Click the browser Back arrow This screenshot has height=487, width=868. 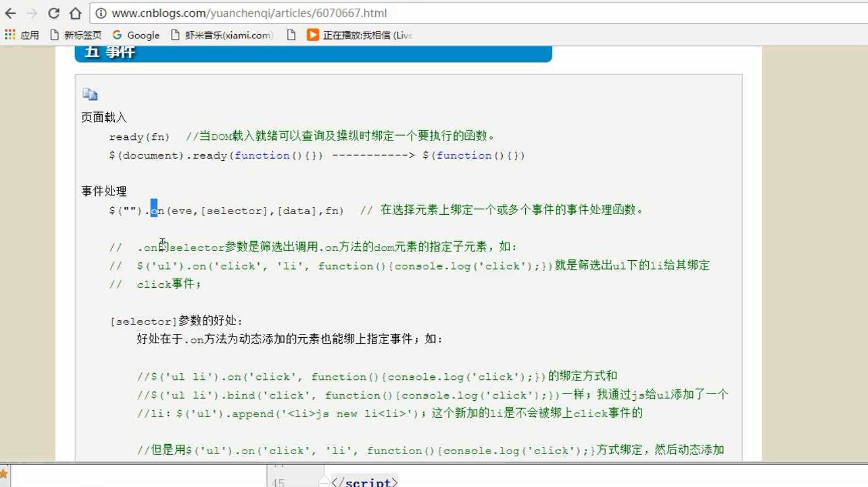pyautogui.click(x=10, y=13)
